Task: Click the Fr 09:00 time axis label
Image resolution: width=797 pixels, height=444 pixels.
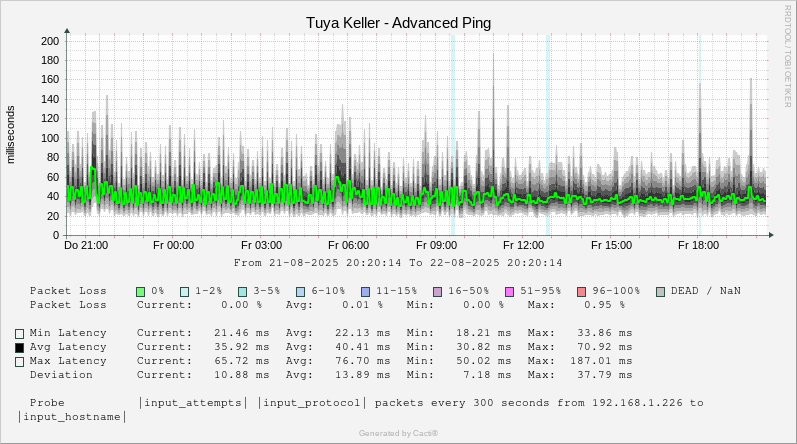Action: click(437, 245)
